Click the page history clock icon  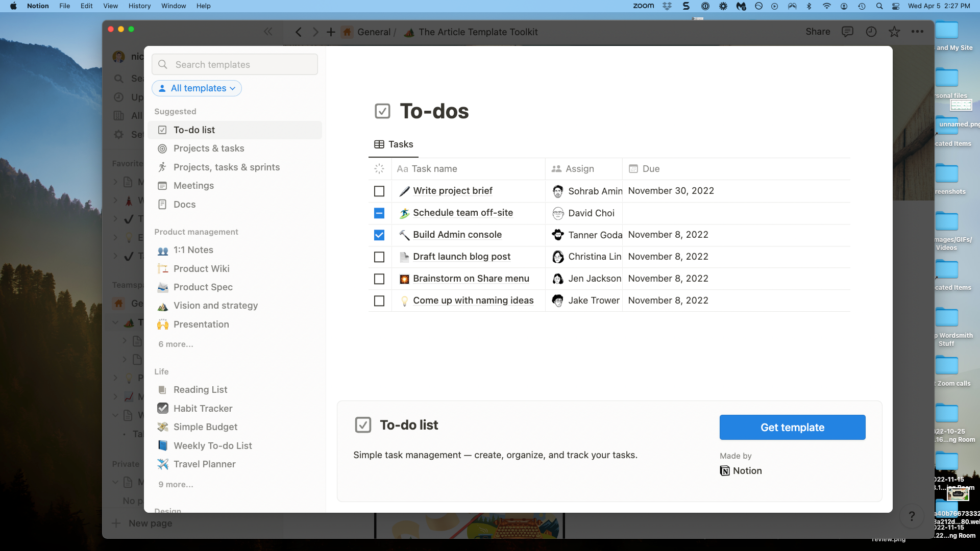tap(871, 32)
